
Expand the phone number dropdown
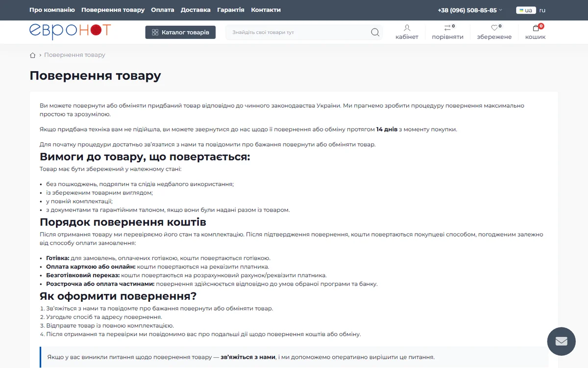point(470,10)
